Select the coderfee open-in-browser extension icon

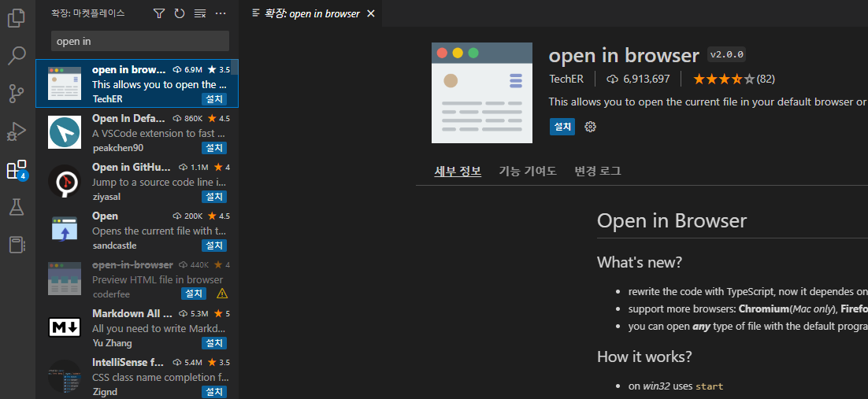[x=65, y=279]
